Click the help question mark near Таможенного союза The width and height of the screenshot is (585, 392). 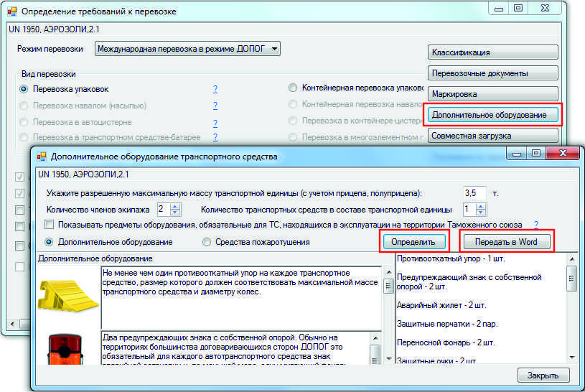535,225
